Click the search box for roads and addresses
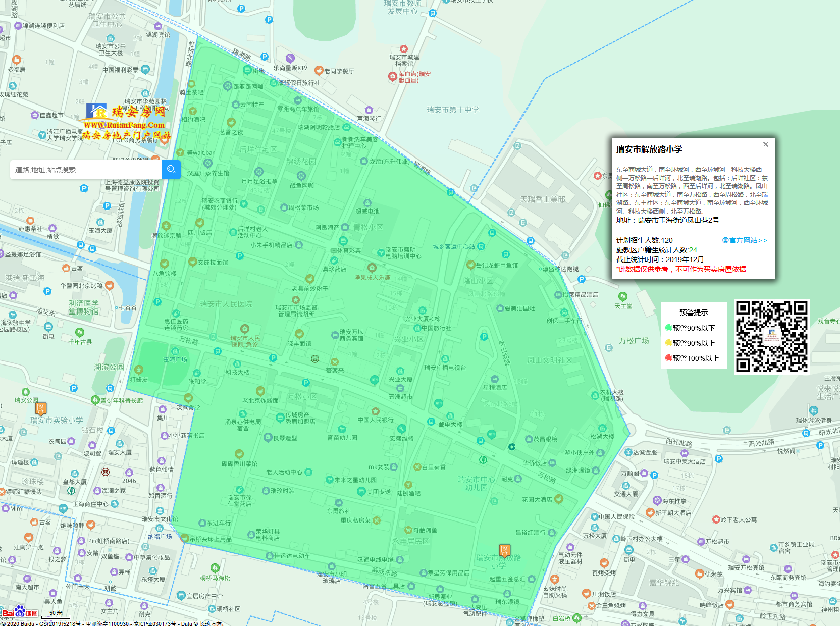 pyautogui.click(x=86, y=170)
